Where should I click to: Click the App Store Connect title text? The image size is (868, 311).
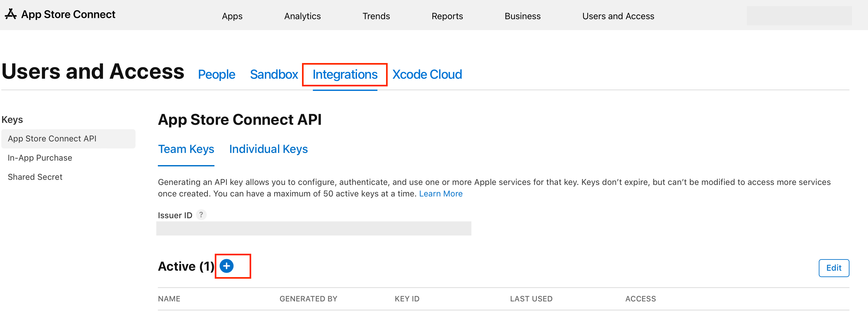(68, 14)
